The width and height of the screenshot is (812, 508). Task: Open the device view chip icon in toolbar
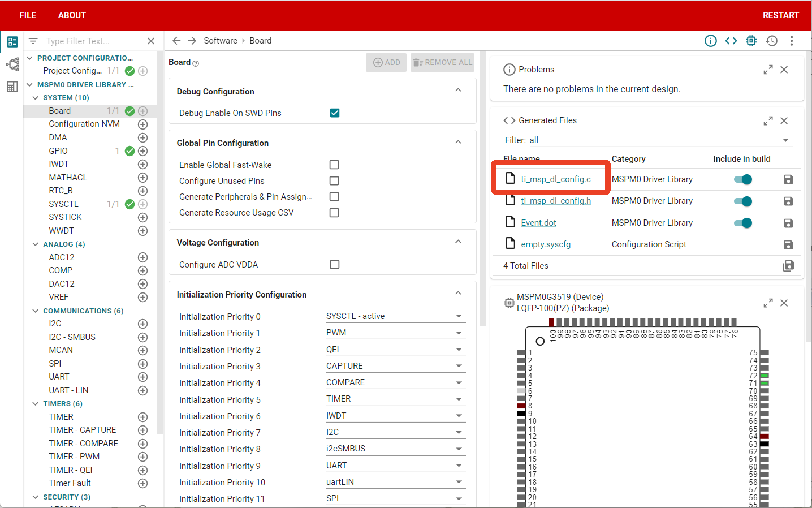pyautogui.click(x=751, y=41)
